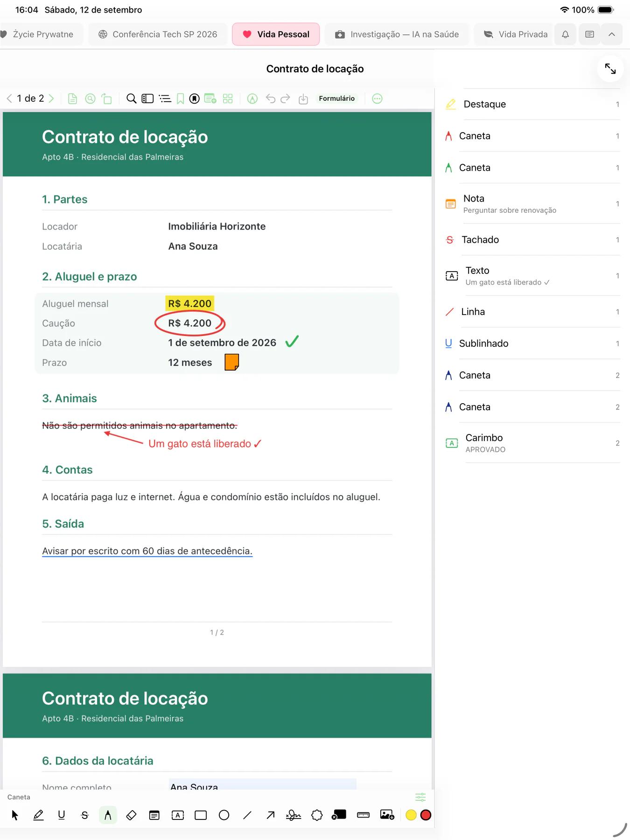Open the Carimbo APROVADO annotation entry
Image resolution: width=630 pixels, height=840 pixels.
pyautogui.click(x=532, y=443)
